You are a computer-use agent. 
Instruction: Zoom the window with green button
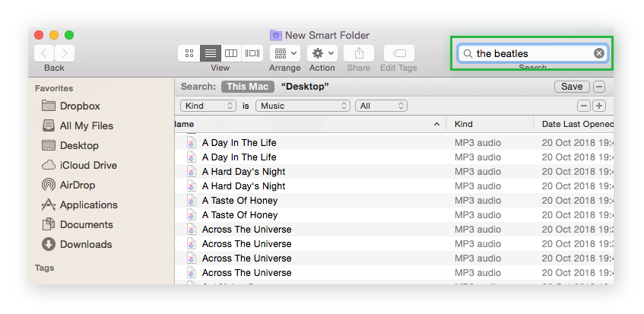69,35
